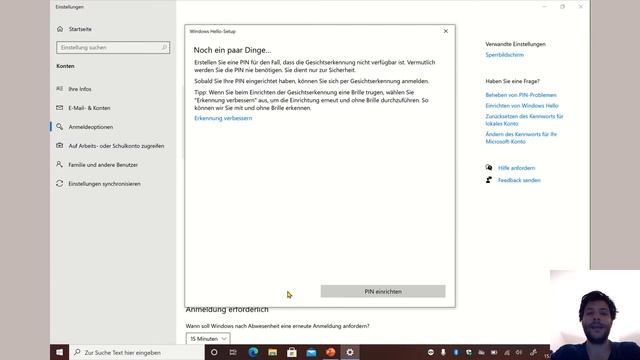
Task: Click the Konten section heading
Action: coord(65,66)
